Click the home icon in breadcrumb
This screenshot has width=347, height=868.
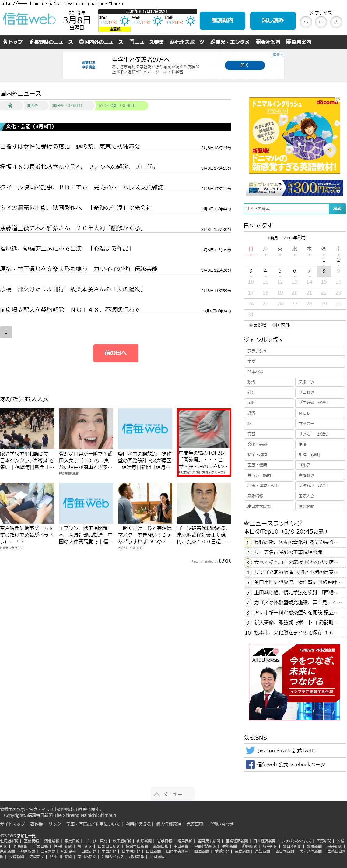pos(10,106)
